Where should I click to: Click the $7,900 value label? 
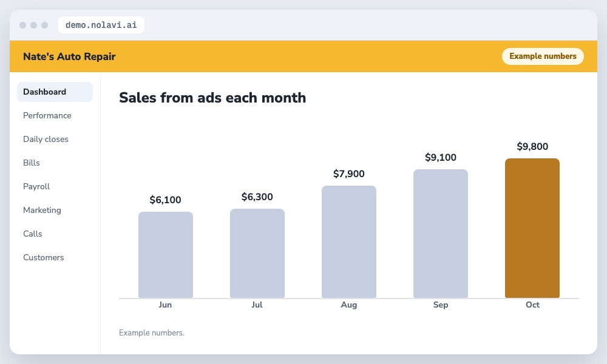[349, 174]
